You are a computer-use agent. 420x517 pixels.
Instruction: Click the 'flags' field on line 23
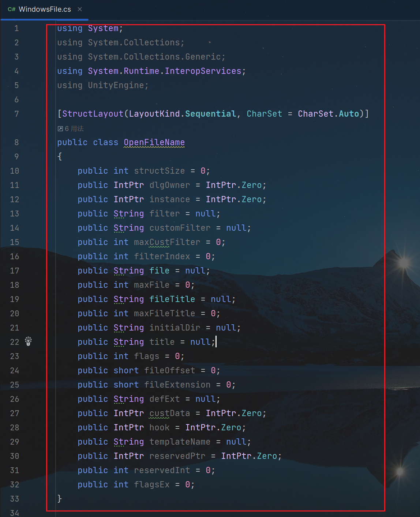pyautogui.click(x=147, y=356)
